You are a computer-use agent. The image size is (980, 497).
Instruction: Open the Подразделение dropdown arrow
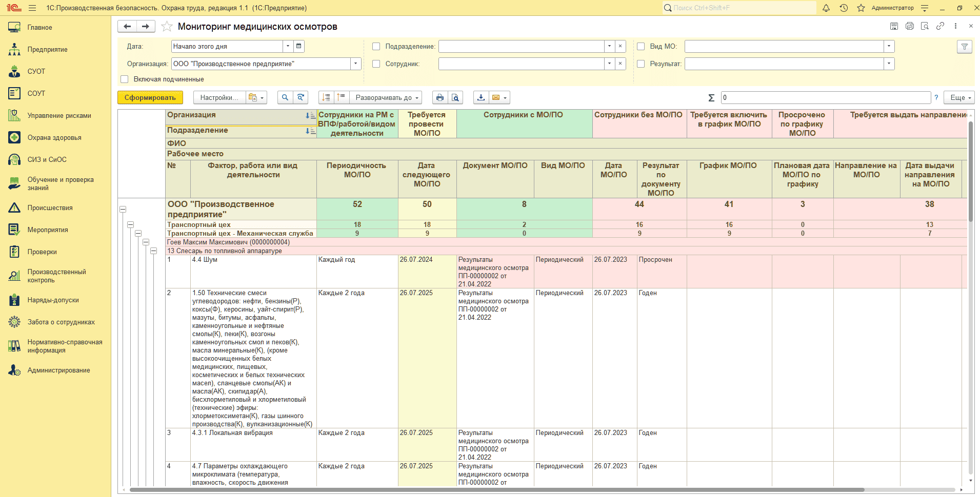pyautogui.click(x=609, y=46)
